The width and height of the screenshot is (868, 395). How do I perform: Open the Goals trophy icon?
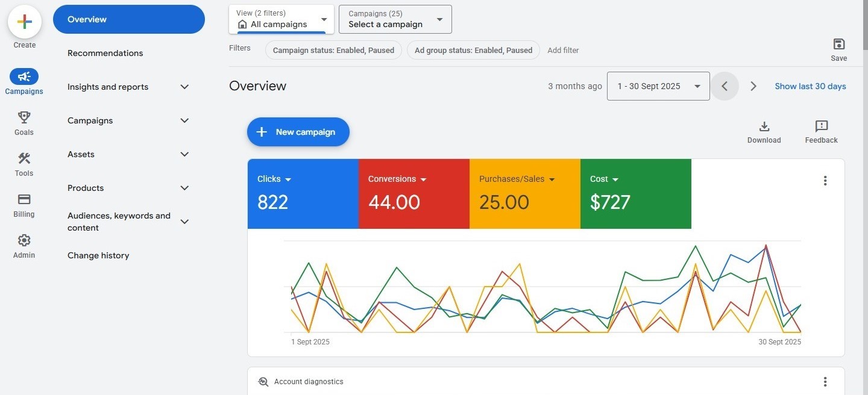coord(24,117)
